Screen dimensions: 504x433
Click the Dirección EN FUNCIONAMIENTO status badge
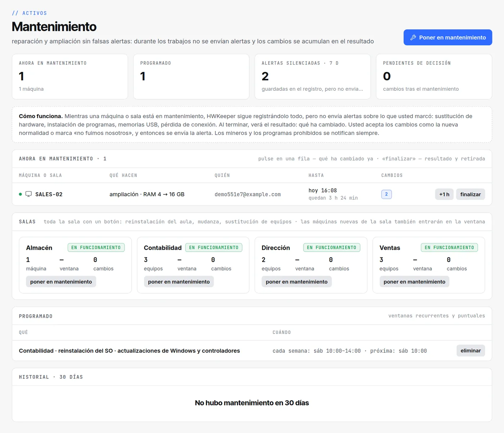(332, 248)
